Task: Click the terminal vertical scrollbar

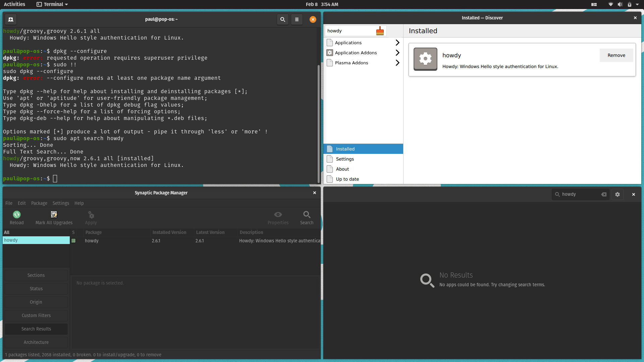Action: click(x=318, y=124)
